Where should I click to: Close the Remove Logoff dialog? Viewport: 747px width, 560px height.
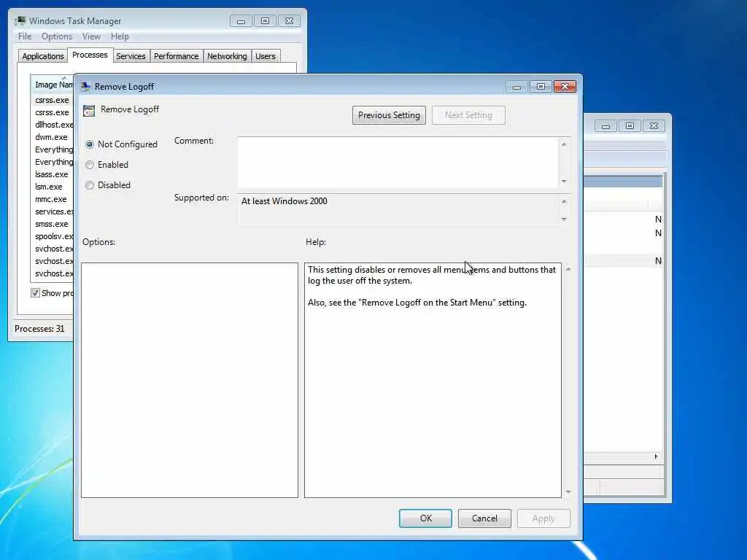(565, 87)
